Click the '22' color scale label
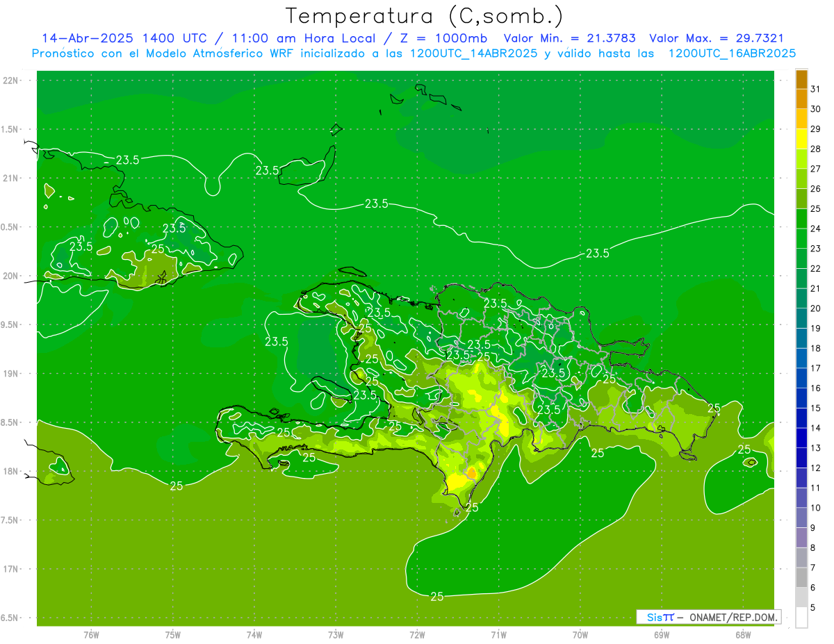The width and height of the screenshot is (834, 644). (x=815, y=269)
